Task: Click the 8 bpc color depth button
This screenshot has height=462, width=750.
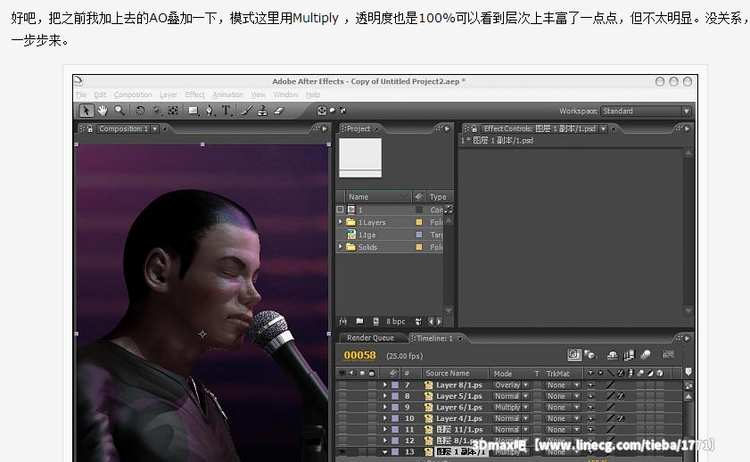Action: coord(396,321)
